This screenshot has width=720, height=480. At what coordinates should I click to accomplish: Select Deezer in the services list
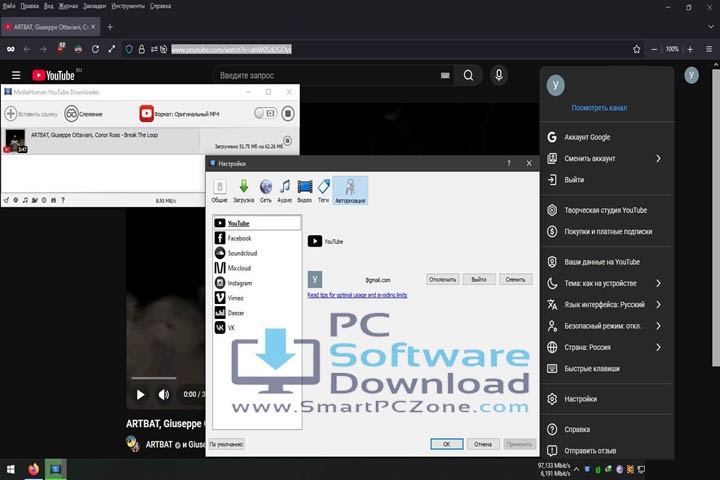click(x=257, y=313)
